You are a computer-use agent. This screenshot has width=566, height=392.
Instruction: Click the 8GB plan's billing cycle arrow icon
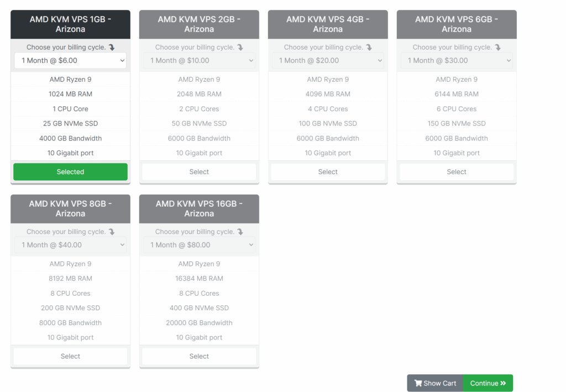112,232
